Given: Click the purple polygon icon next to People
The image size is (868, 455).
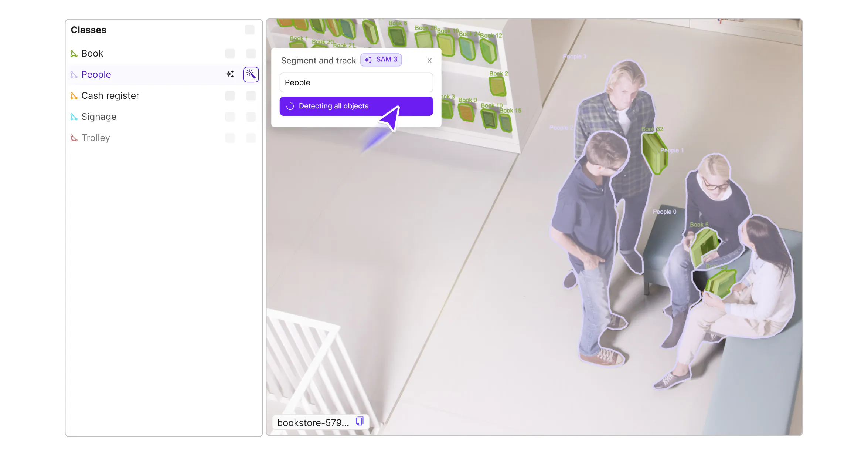Looking at the screenshot, I should click(x=74, y=74).
